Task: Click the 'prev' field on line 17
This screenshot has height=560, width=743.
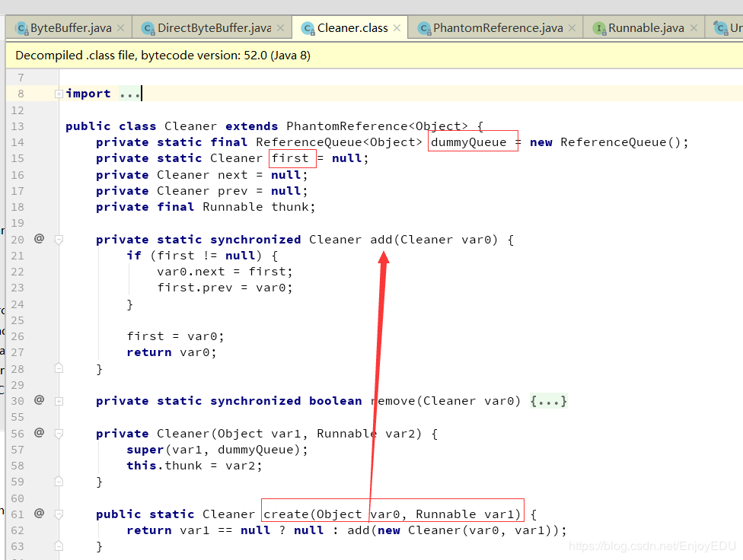Action: click(x=233, y=191)
